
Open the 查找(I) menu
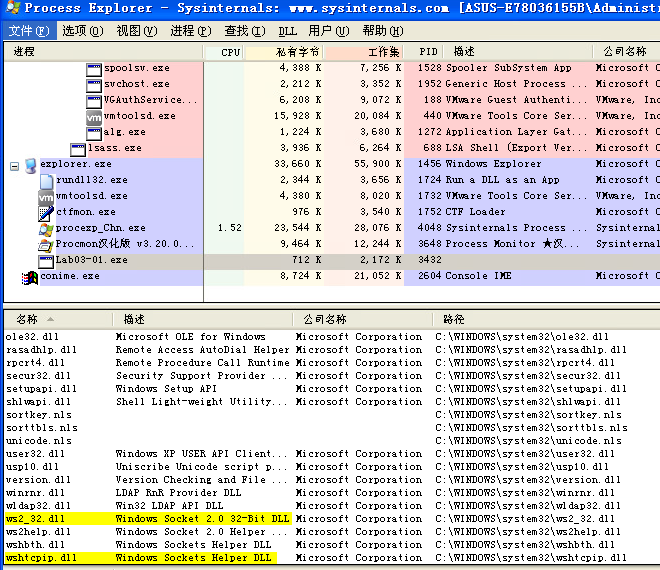[245, 31]
